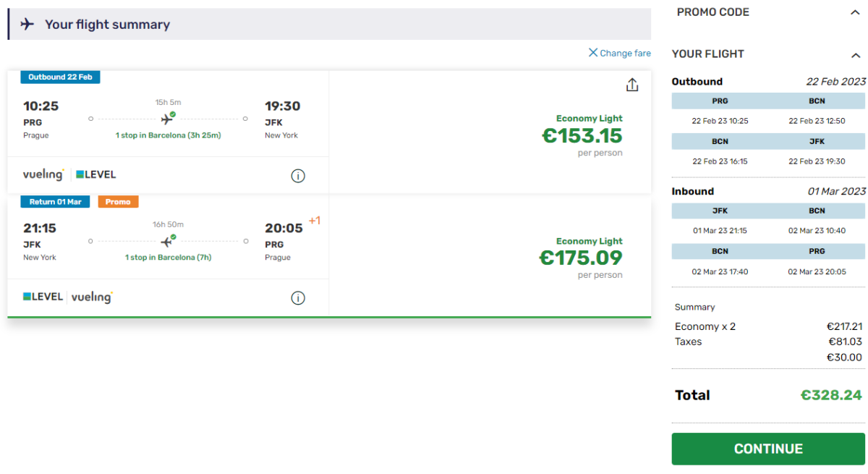Click "1 stop in Barcelona (7h)" text
Screen dimensions: 868x474
click(x=168, y=258)
